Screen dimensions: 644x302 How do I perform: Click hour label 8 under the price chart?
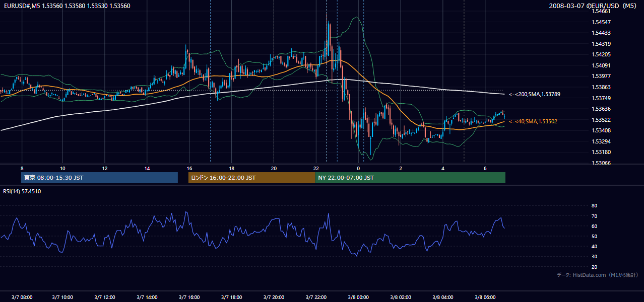click(x=22, y=168)
